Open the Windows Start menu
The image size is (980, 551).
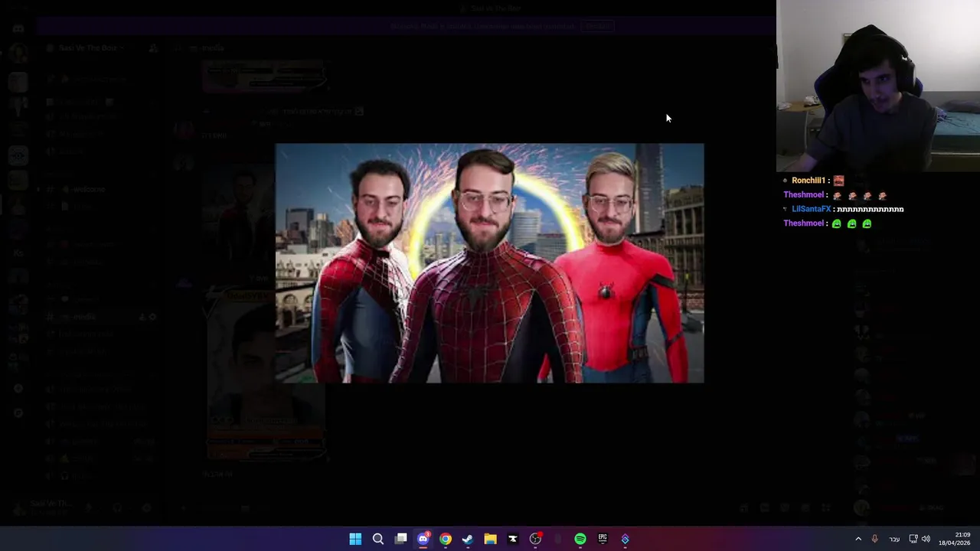coord(355,539)
